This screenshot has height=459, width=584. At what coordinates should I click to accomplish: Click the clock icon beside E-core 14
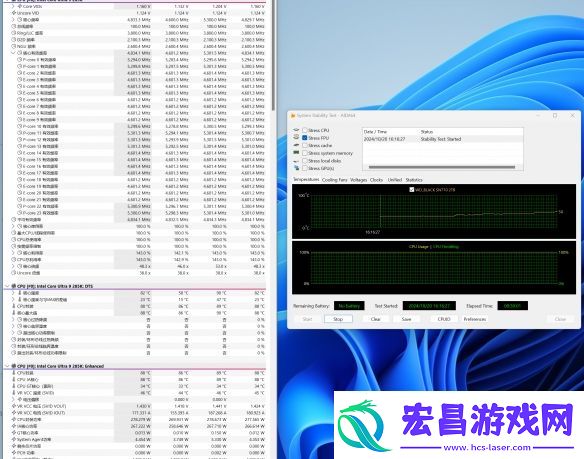19,153
